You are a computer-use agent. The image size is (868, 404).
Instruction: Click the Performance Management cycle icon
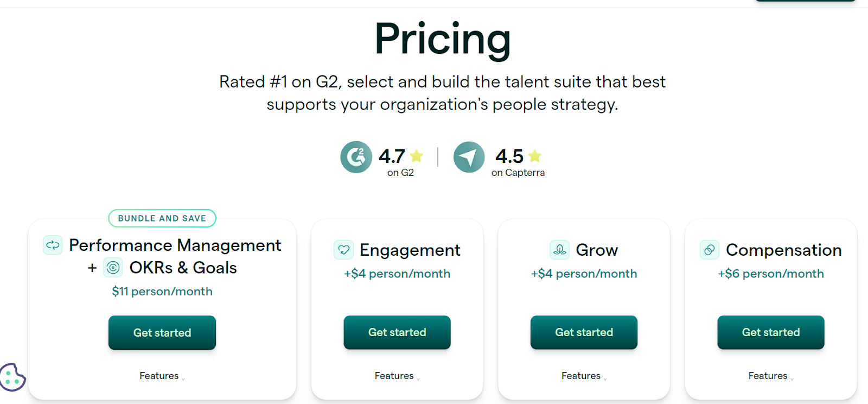pyautogui.click(x=53, y=245)
